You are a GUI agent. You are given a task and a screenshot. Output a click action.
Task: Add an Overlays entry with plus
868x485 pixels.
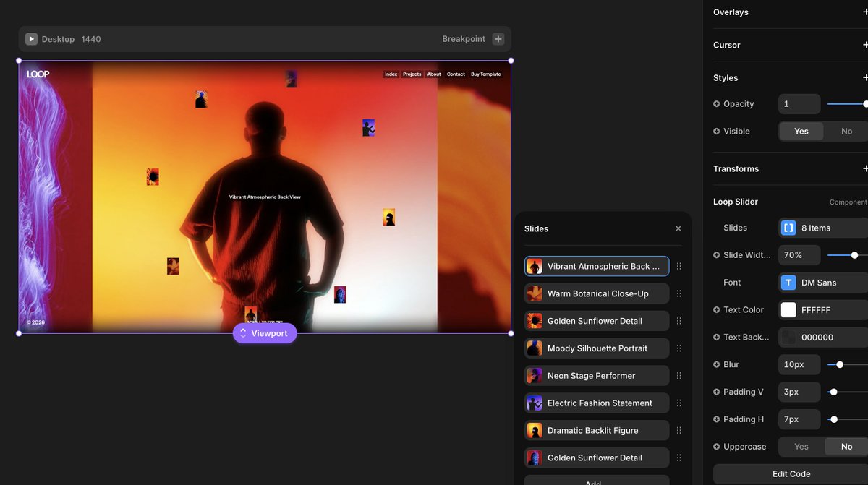865,12
